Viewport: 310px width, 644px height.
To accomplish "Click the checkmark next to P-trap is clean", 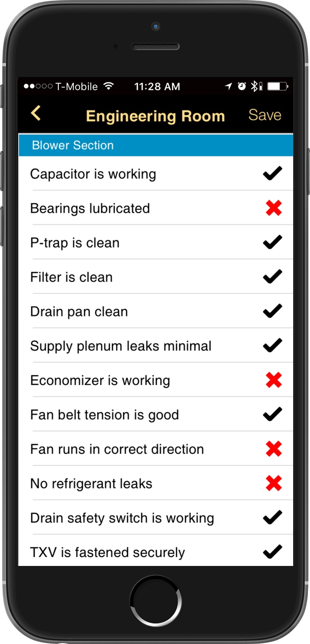I will (x=272, y=242).
